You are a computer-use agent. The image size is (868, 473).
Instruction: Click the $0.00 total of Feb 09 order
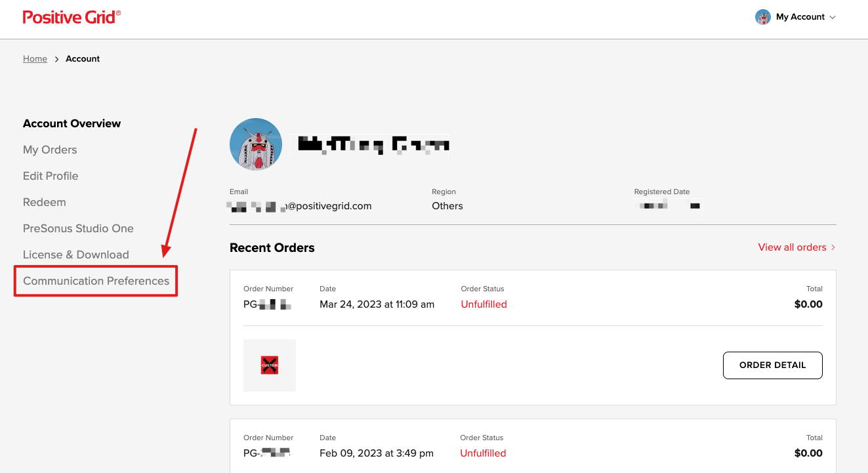point(808,453)
